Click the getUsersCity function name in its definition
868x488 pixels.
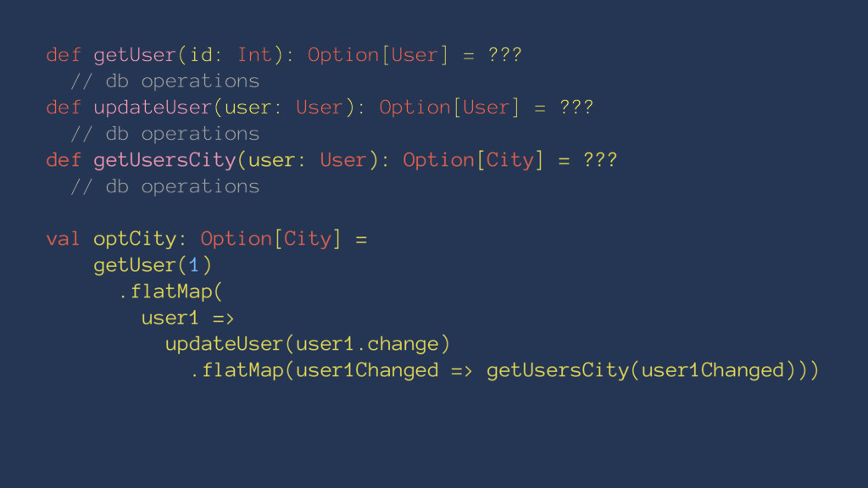(x=164, y=160)
